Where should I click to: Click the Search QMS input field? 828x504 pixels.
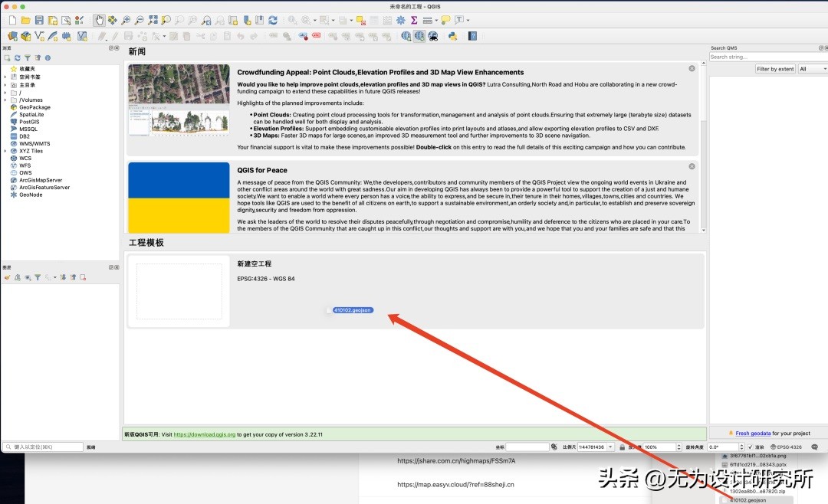pyautogui.click(x=768, y=57)
